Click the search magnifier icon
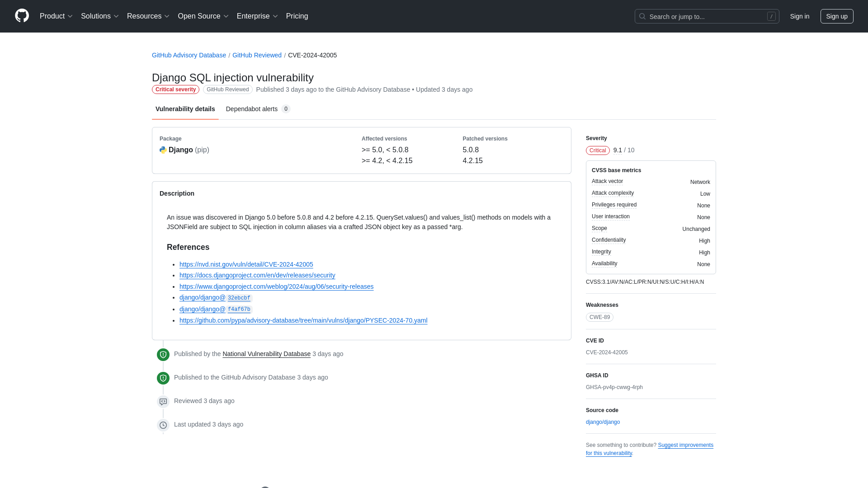Viewport: 868px width, 488px height. [x=642, y=16]
